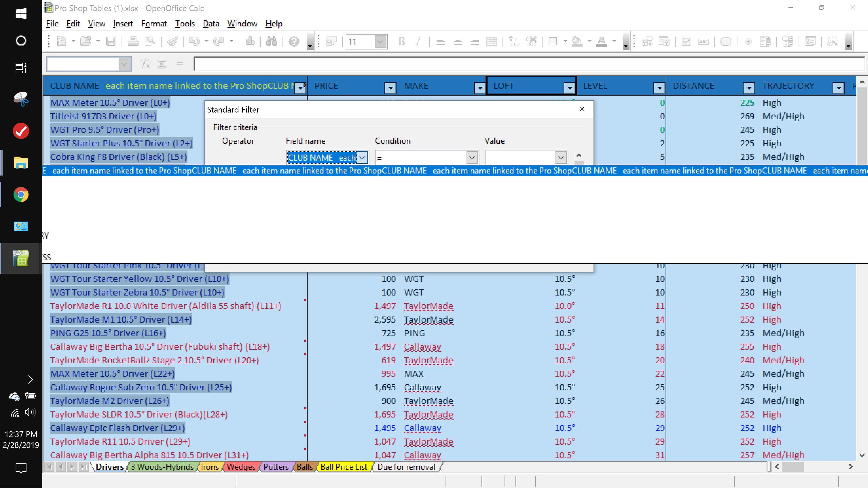The width and height of the screenshot is (868, 488).
Task: Toggle Italic formatting
Action: coord(418,41)
